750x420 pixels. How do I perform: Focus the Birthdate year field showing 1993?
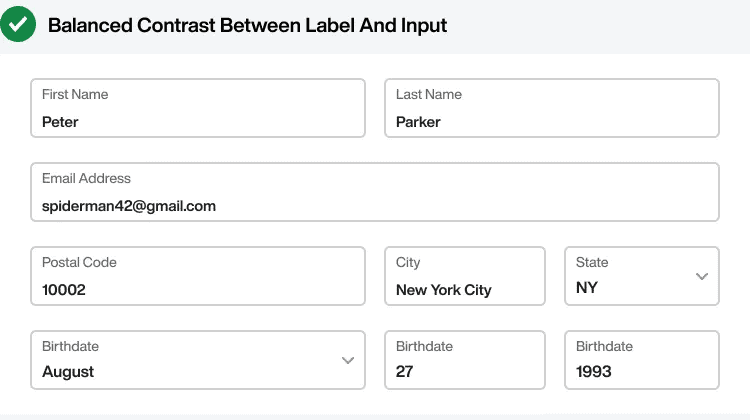click(x=642, y=360)
